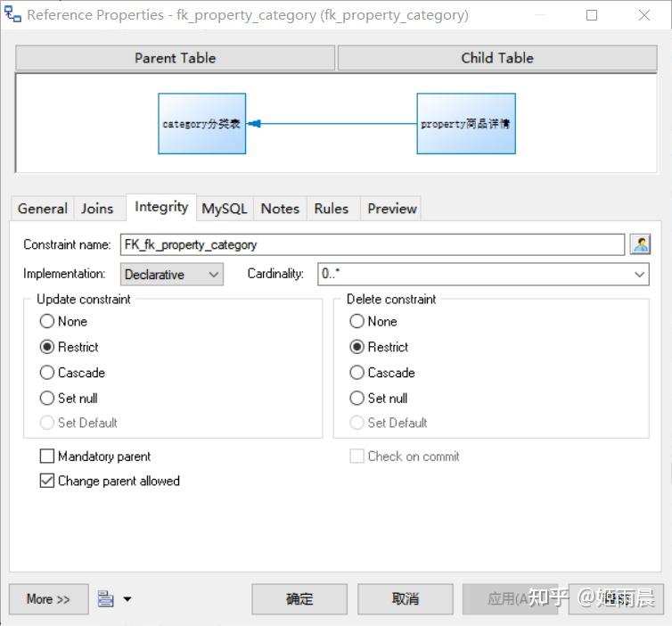Select the Integrity tab
This screenshot has width=672, height=626.
click(x=161, y=207)
